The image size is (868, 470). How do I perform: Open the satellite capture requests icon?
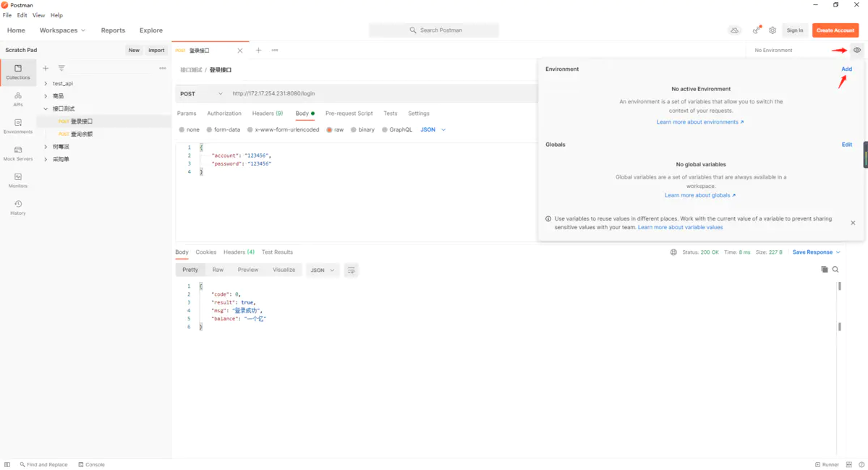point(757,30)
